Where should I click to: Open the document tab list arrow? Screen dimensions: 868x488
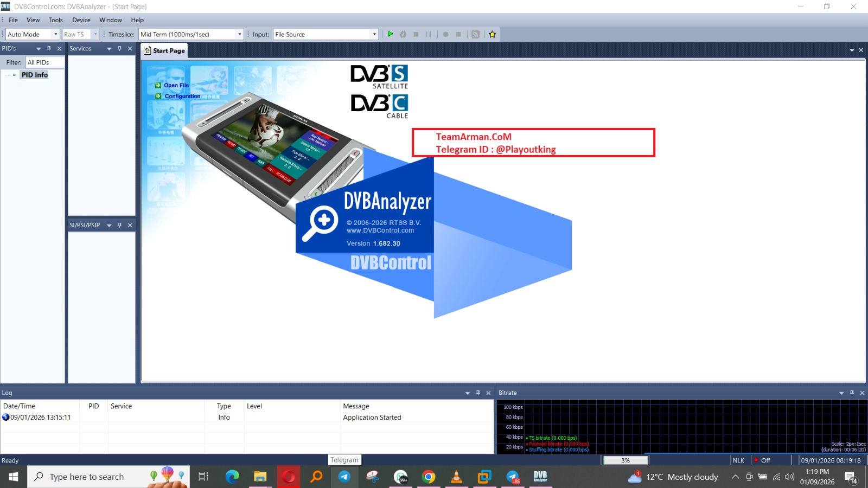click(852, 50)
